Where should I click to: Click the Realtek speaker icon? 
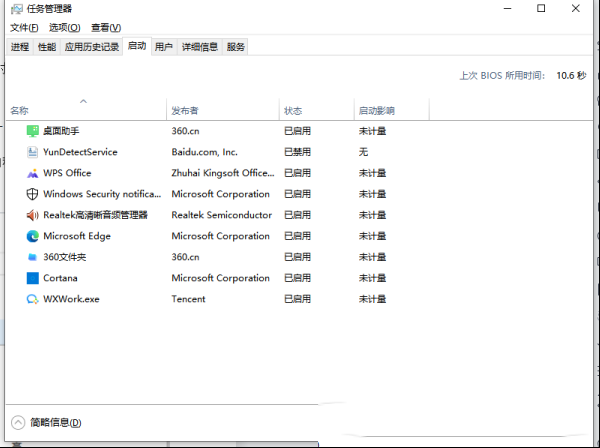tap(33, 215)
